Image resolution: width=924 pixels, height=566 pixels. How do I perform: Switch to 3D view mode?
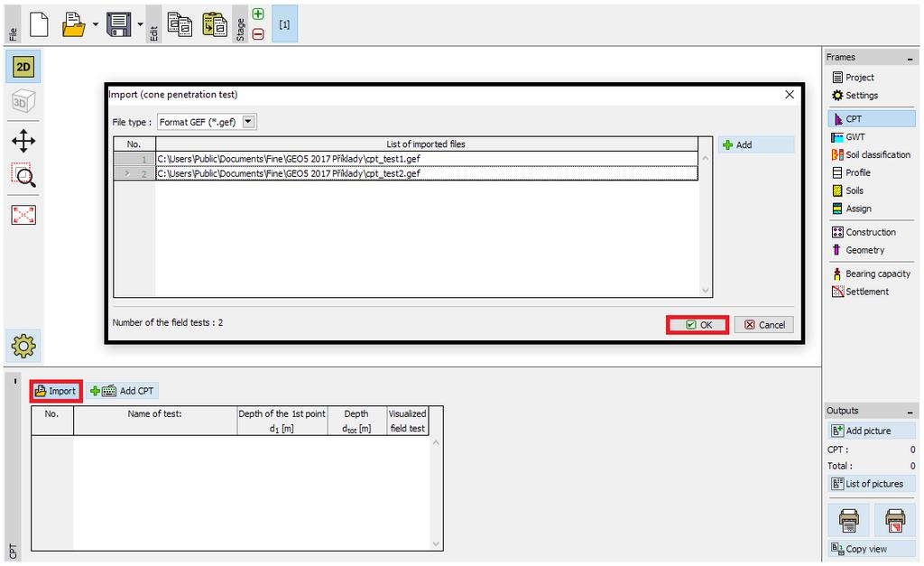click(x=23, y=101)
